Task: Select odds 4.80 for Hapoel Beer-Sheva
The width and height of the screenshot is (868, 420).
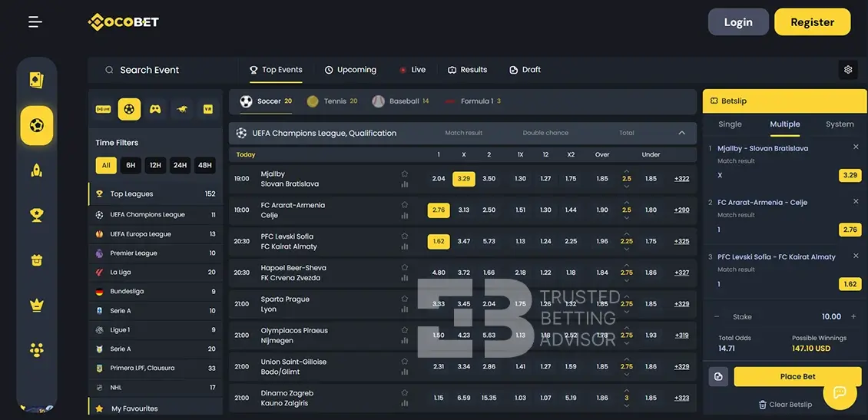Action: pyautogui.click(x=439, y=273)
